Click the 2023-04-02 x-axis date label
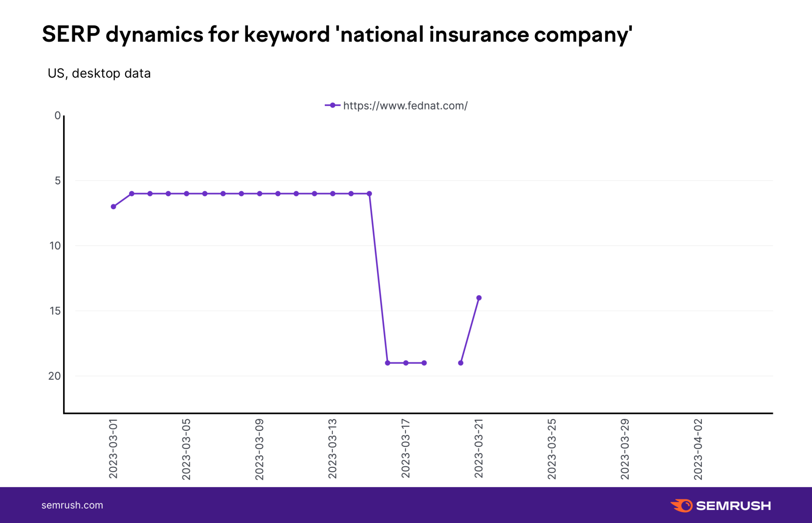The width and height of the screenshot is (812, 523). tap(698, 449)
